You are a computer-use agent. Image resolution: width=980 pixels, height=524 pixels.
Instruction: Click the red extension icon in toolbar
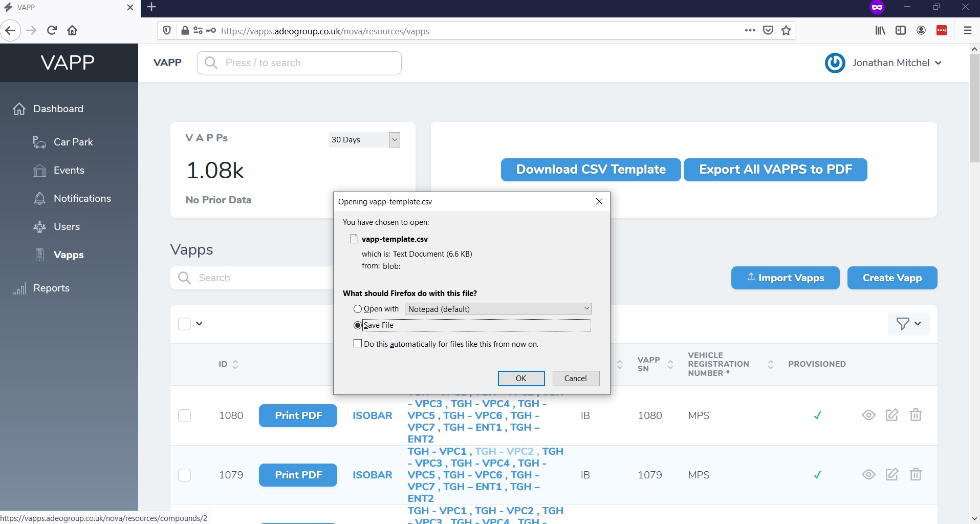(x=942, y=30)
